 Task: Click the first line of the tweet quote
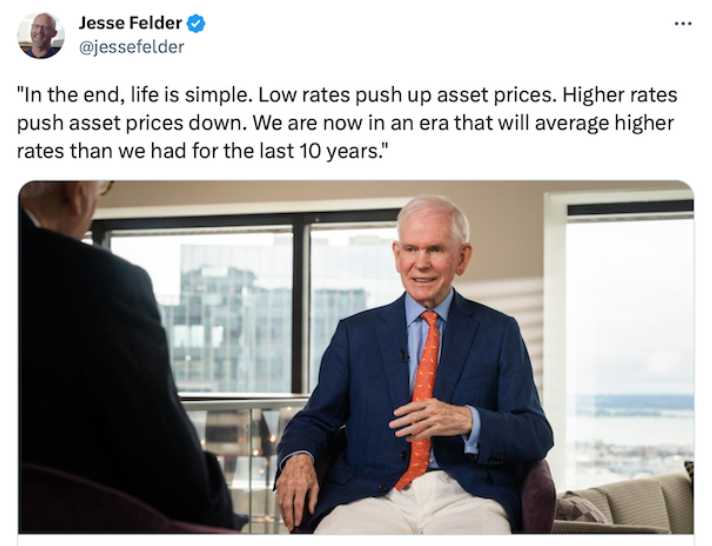[347, 95]
